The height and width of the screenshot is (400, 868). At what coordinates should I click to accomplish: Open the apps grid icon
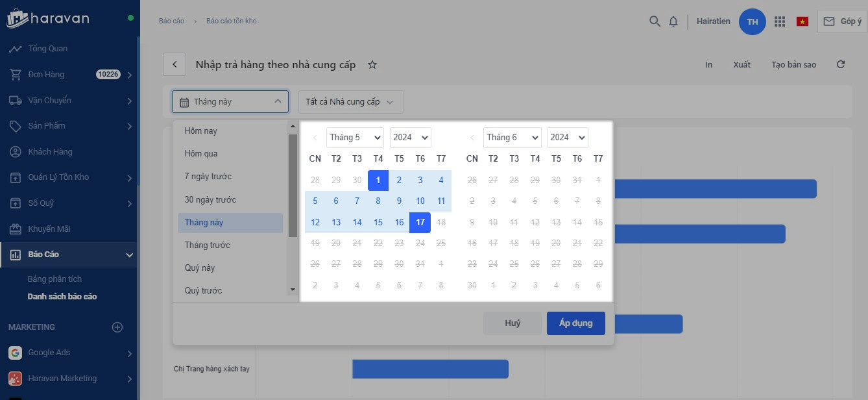780,21
